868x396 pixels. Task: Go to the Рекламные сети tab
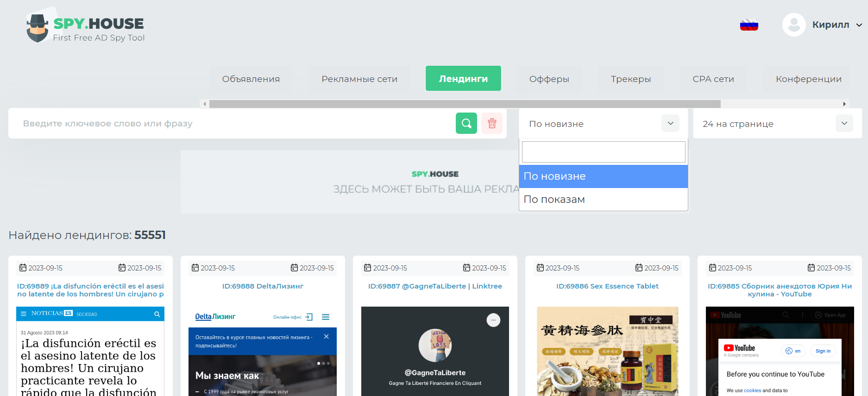(359, 79)
